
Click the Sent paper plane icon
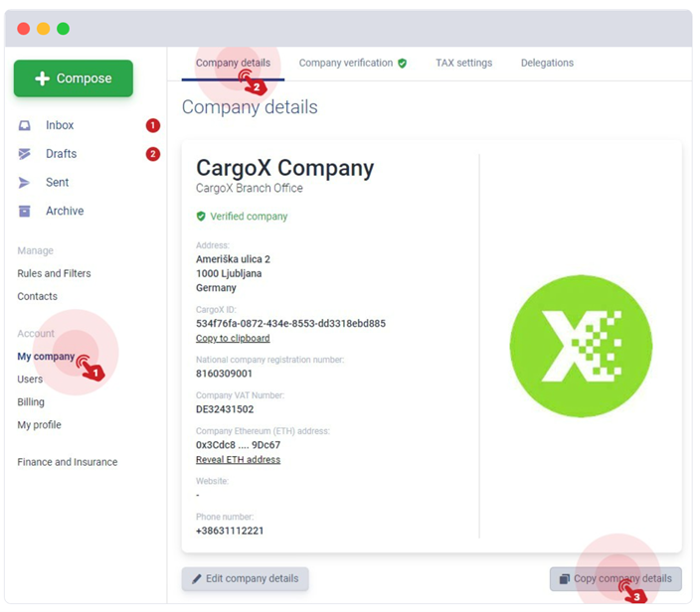tap(24, 183)
